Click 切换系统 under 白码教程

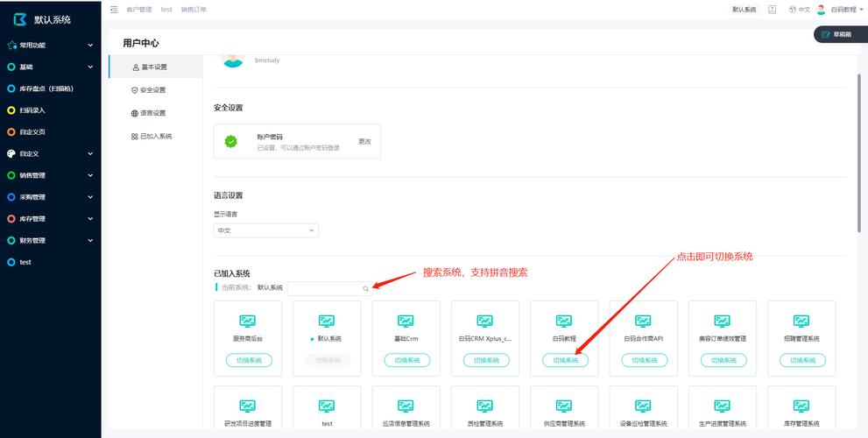coord(566,360)
